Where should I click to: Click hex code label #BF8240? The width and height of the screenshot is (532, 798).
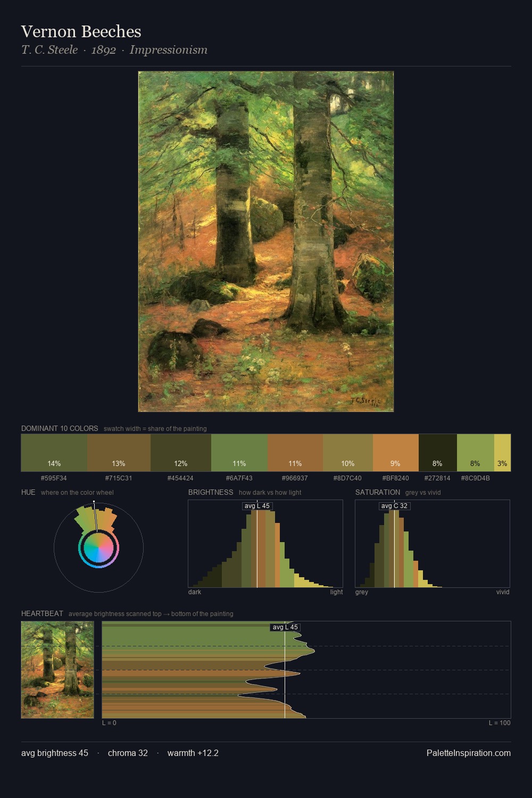(396, 478)
